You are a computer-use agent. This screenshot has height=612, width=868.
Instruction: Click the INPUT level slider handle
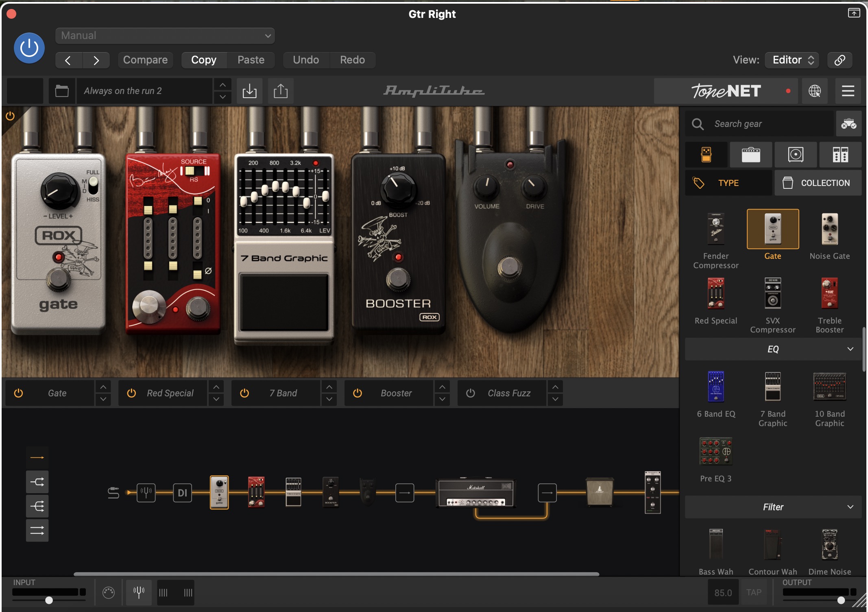[49, 600]
